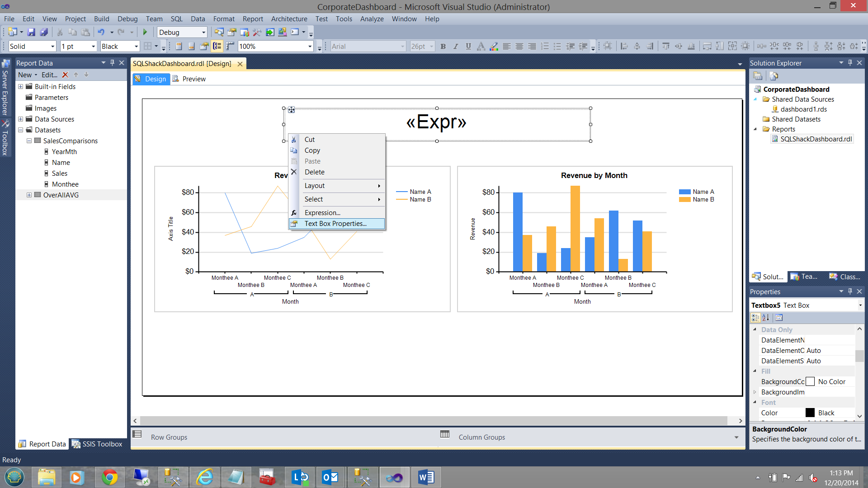Click the Undo arrow icon
This screenshot has width=868, height=488.
(x=101, y=32)
